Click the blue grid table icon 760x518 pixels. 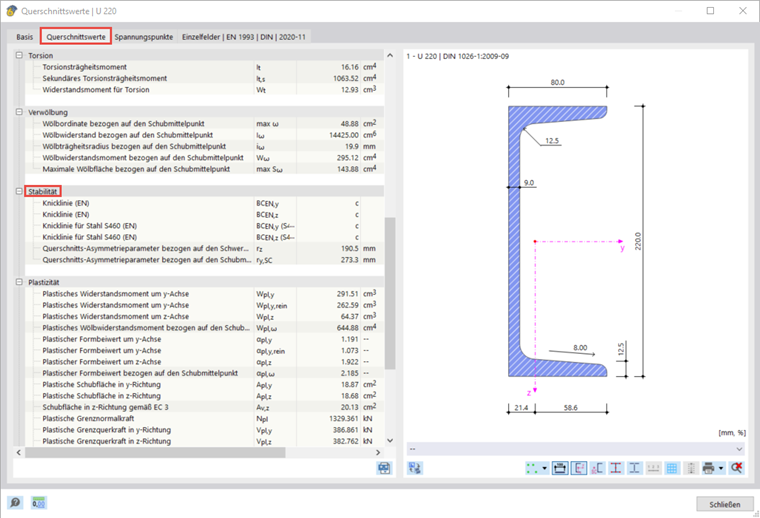(672, 468)
